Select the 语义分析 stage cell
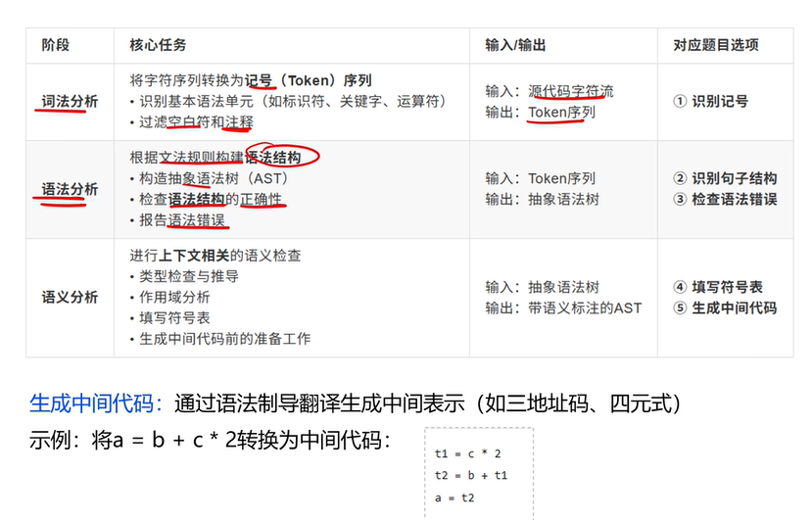 tap(70, 297)
